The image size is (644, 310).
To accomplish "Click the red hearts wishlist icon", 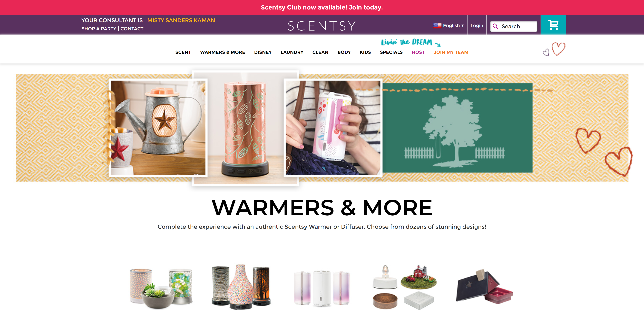I will tap(554, 49).
